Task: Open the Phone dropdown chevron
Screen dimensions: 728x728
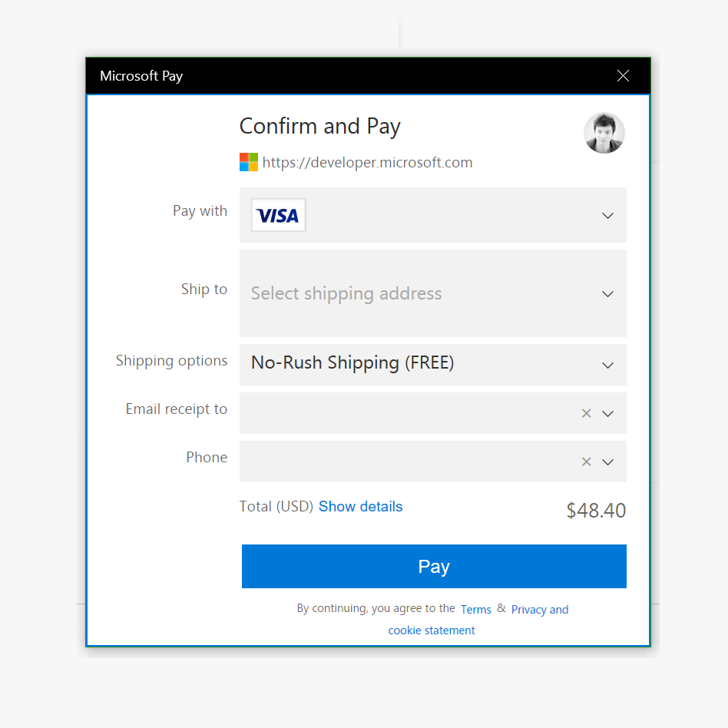Action: pyautogui.click(x=607, y=462)
